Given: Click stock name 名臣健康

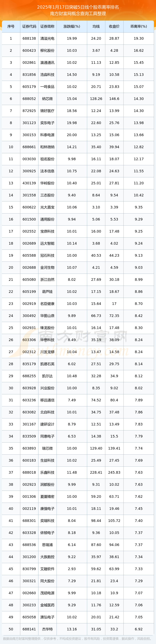Looking at the screenshot, I should (47, 304).
